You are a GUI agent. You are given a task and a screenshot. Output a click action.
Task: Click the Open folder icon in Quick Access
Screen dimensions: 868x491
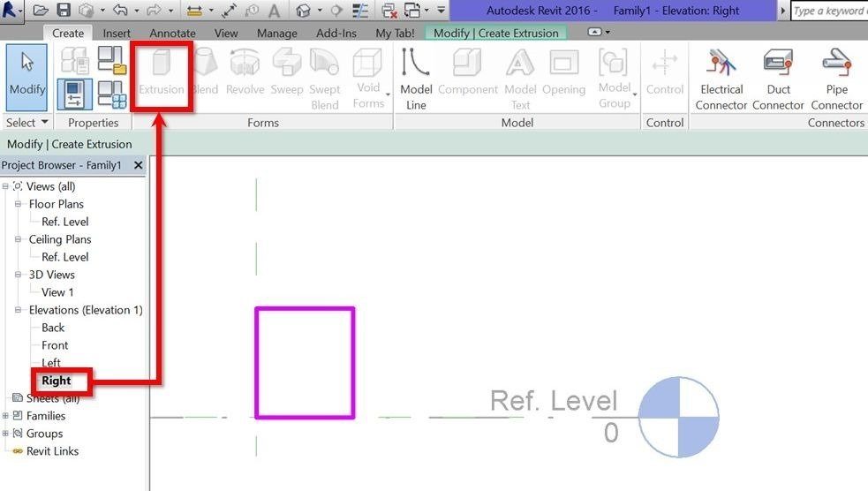click(41, 11)
